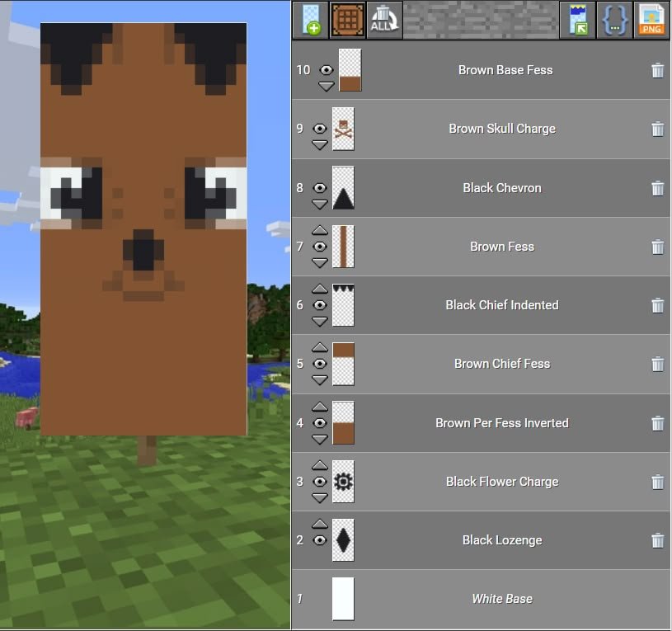This screenshot has height=631, width=672.
Task: Click the delete all layers icon
Action: [x=383, y=21]
